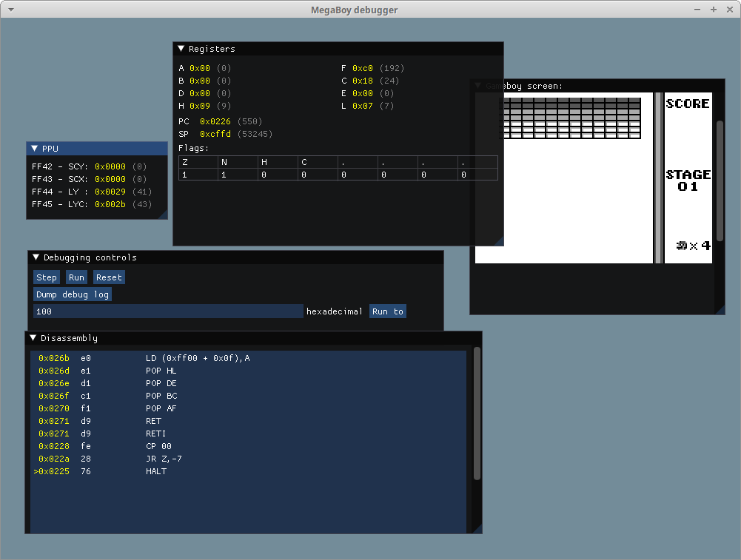Image resolution: width=741 pixels, height=560 pixels.
Task: Reset the emulator with Reset button
Action: 109,277
